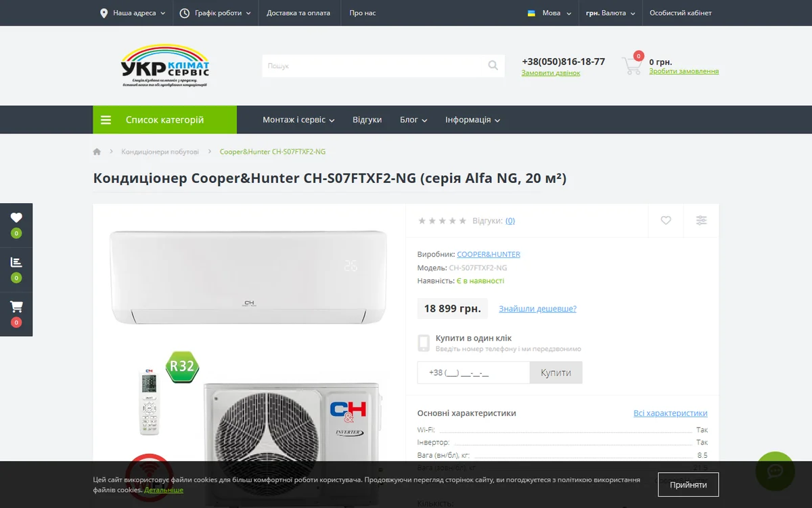
Task: Focus the Пошук search field
Action: coord(374,66)
